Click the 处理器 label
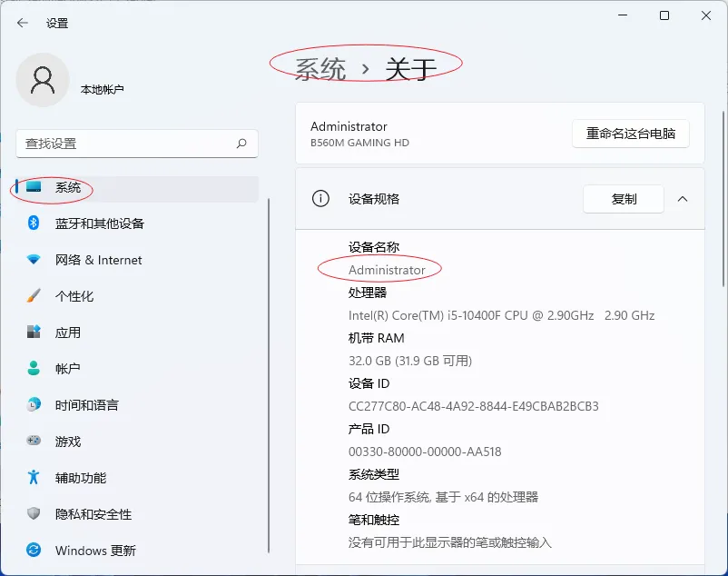This screenshot has width=728, height=576. (368, 293)
